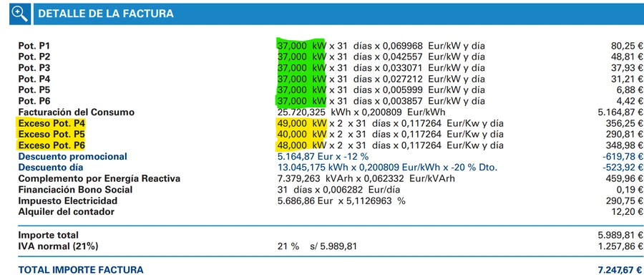Click the 4,42 € amount

click(x=630, y=101)
